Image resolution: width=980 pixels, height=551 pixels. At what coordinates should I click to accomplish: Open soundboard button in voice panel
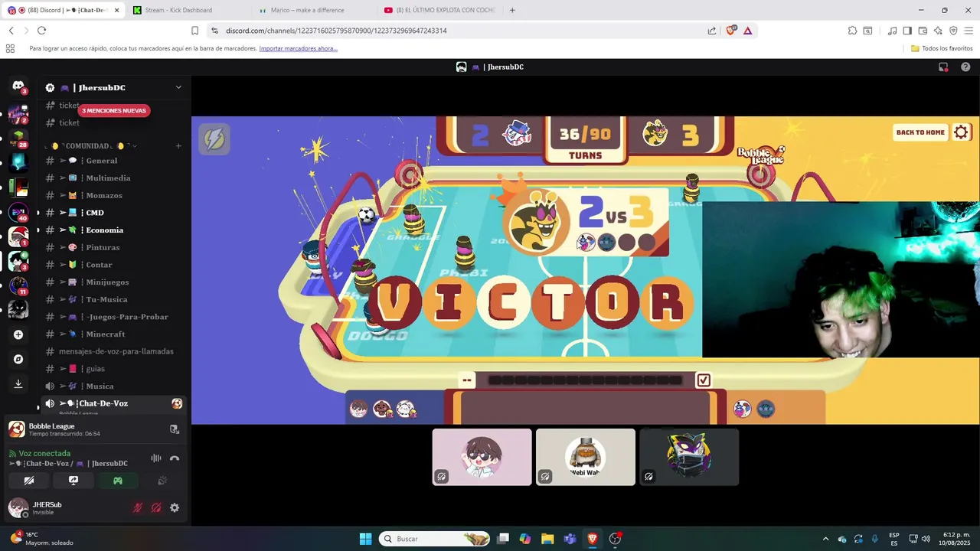tap(162, 481)
